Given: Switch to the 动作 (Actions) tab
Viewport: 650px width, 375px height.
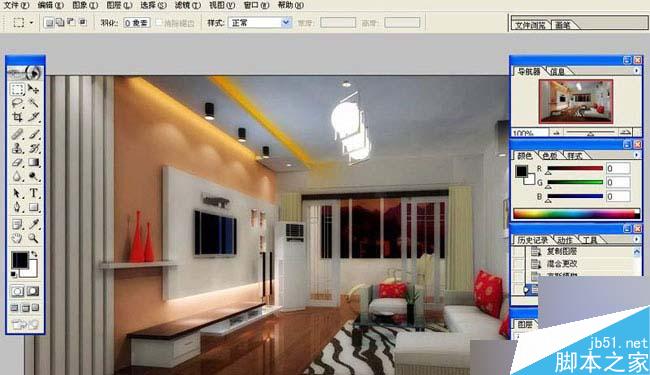Looking at the screenshot, I should click(564, 240).
